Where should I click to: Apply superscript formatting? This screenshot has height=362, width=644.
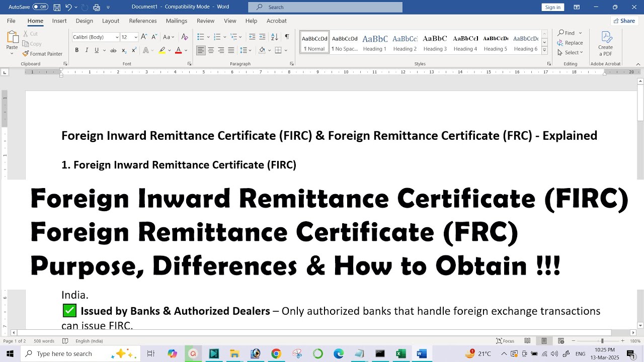(134, 50)
